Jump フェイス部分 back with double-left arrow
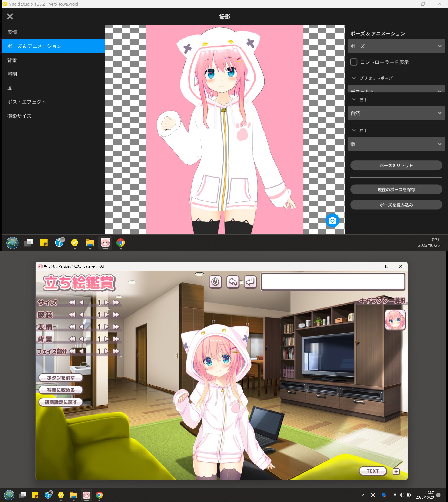This screenshot has height=502, width=448. click(72, 351)
